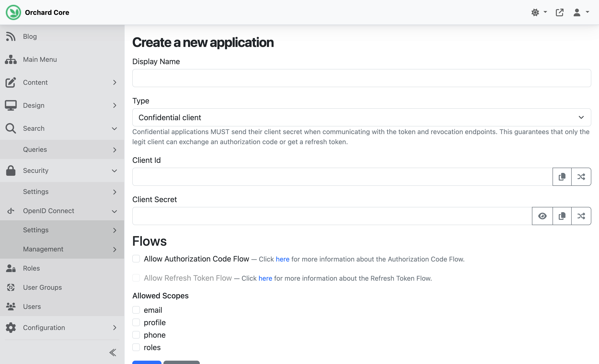Click the Content edit icon
This screenshot has width=599, height=364.
click(11, 82)
